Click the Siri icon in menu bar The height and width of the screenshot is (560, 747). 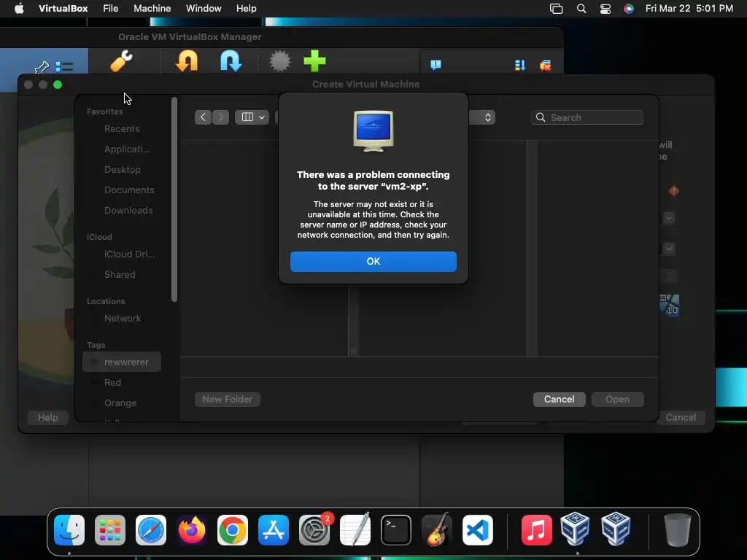[x=629, y=9]
